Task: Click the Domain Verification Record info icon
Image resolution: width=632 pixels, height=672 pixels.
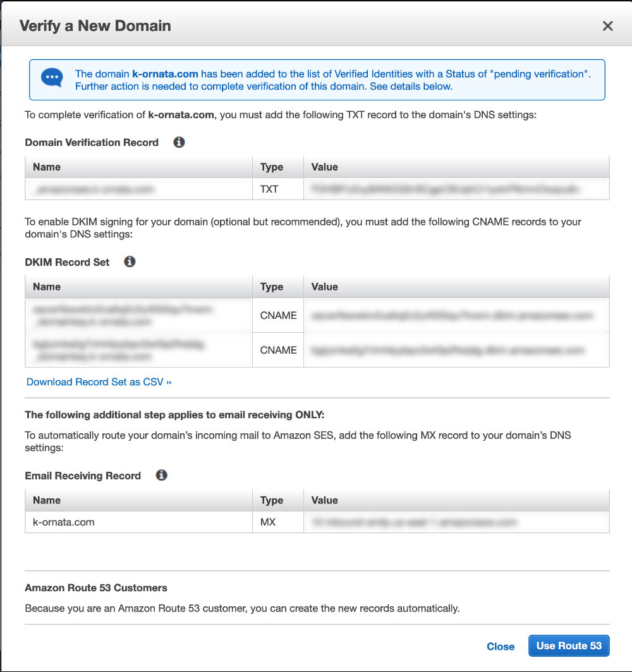Action: [x=179, y=142]
